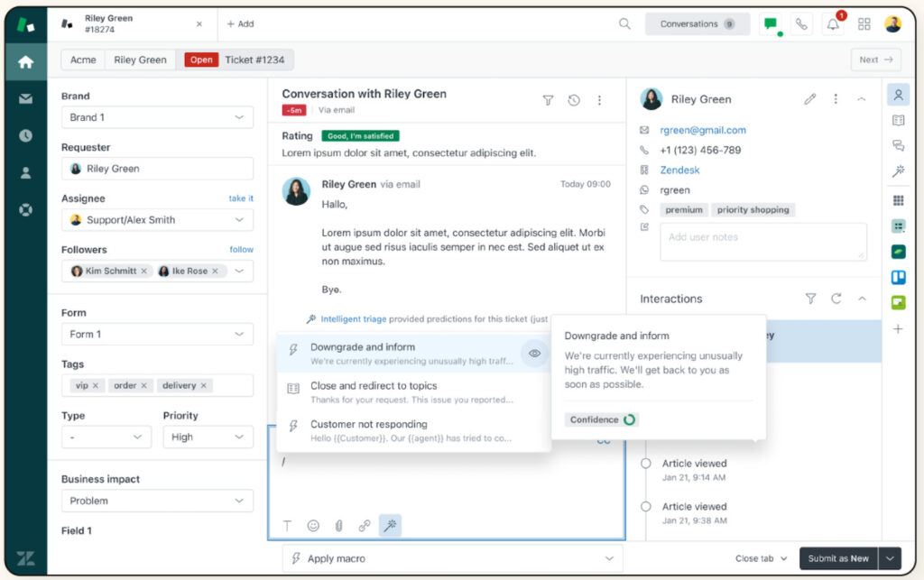Open the Riley Green user card options menu
This screenshot has width=924, height=580.
(x=836, y=99)
